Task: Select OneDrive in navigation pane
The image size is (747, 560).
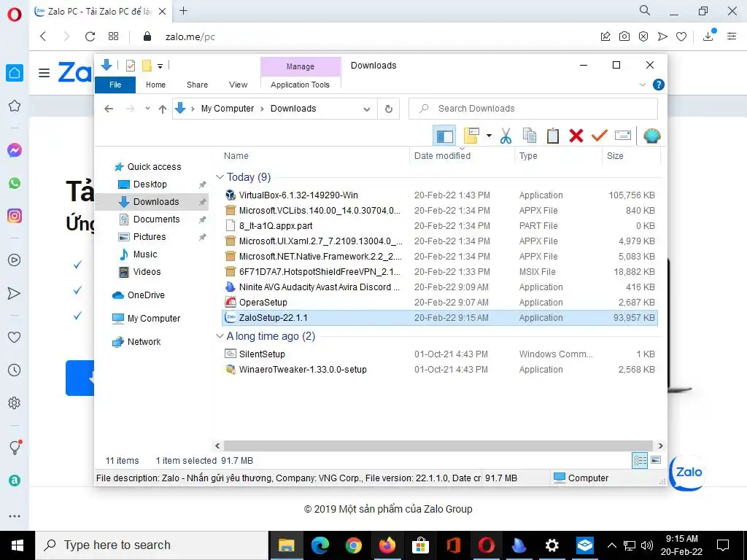Action: pos(146,295)
